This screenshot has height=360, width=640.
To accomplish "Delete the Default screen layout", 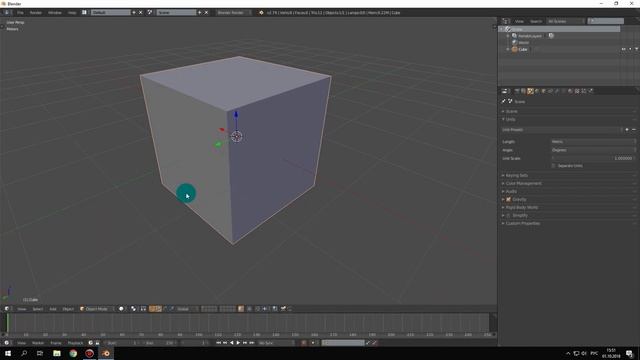I will tap(141, 13).
